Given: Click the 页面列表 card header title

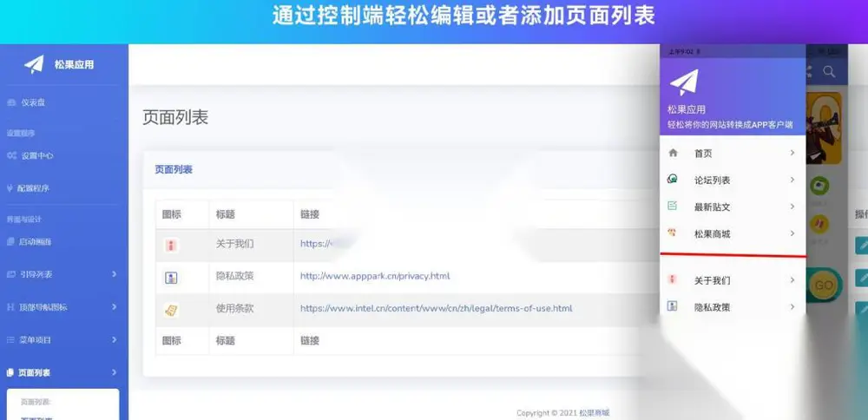Looking at the screenshot, I should [174, 169].
